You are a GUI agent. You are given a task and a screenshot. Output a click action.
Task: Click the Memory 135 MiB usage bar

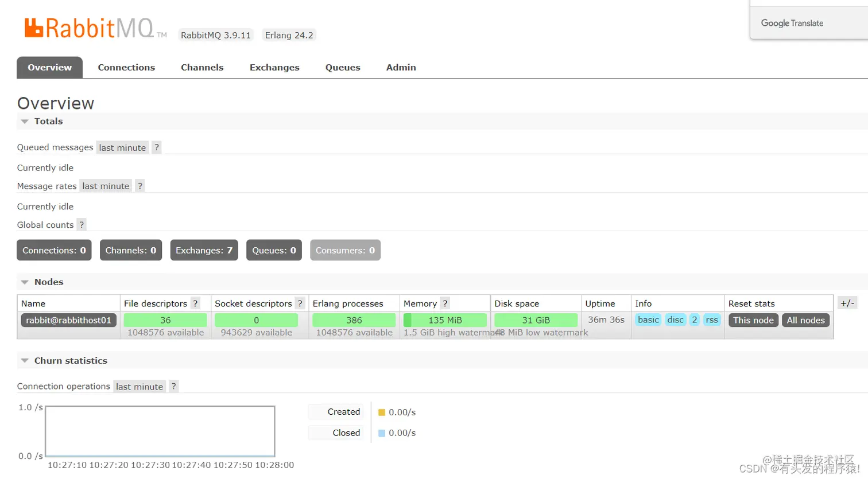pyautogui.click(x=445, y=320)
